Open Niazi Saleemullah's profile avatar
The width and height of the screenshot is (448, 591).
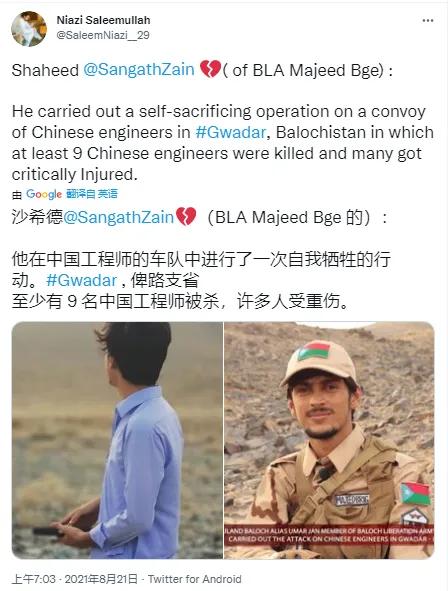(29, 29)
